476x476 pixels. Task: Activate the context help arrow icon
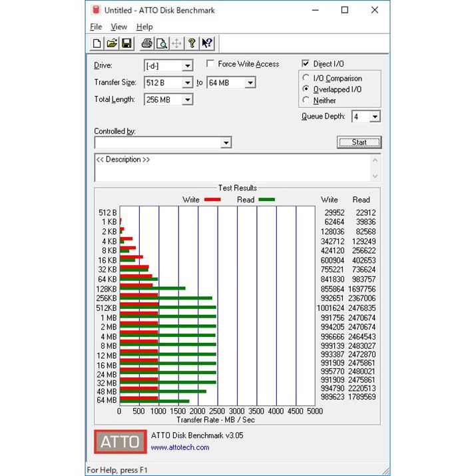click(x=207, y=44)
